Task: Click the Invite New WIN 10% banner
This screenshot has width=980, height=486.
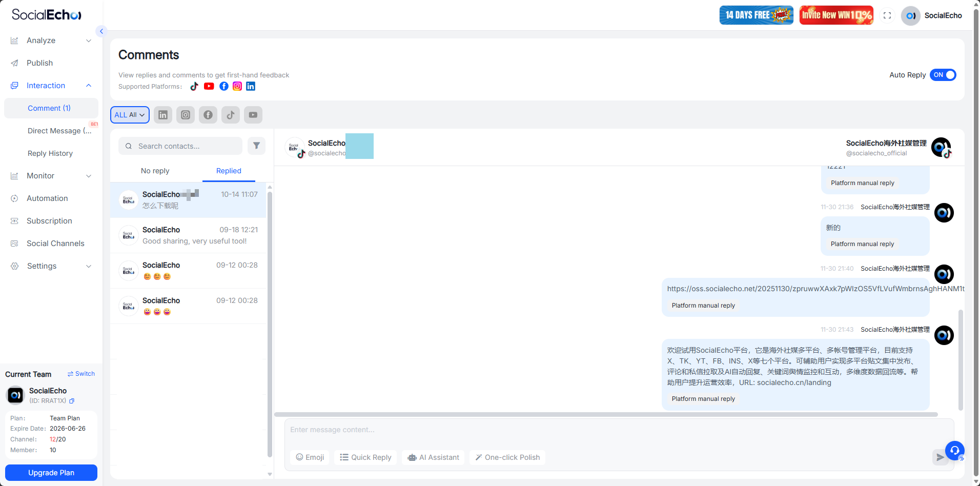Action: coord(836,15)
